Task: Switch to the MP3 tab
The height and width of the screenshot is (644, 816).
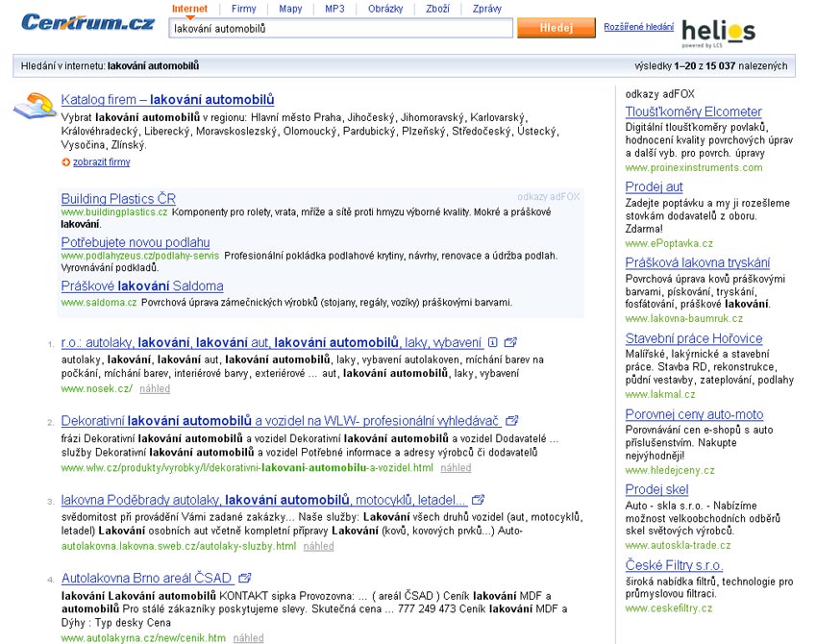Action: 334,9
